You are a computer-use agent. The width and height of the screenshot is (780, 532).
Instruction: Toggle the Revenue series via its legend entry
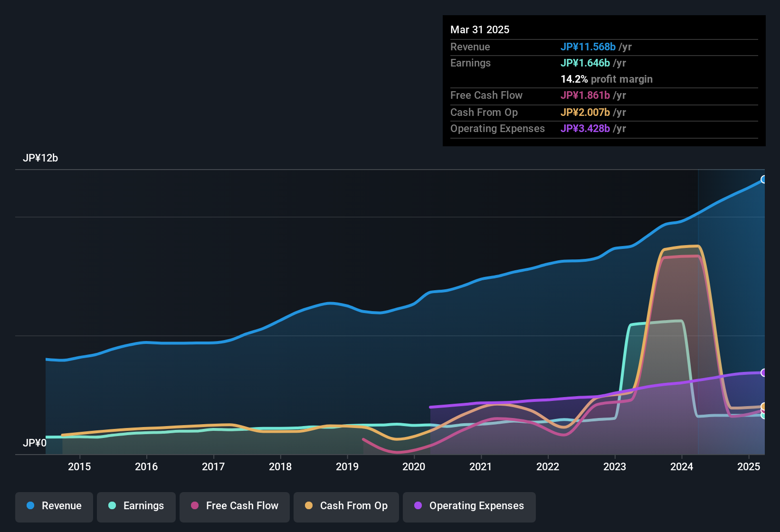pos(54,506)
